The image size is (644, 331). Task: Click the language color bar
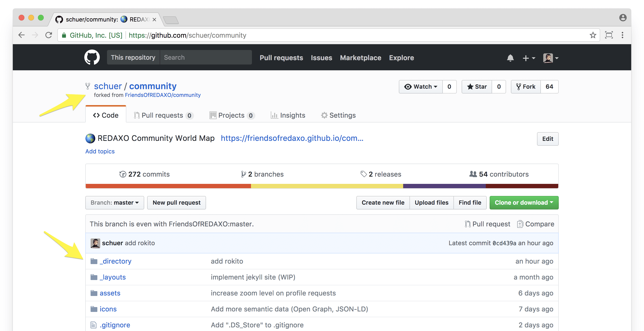pyautogui.click(x=322, y=186)
